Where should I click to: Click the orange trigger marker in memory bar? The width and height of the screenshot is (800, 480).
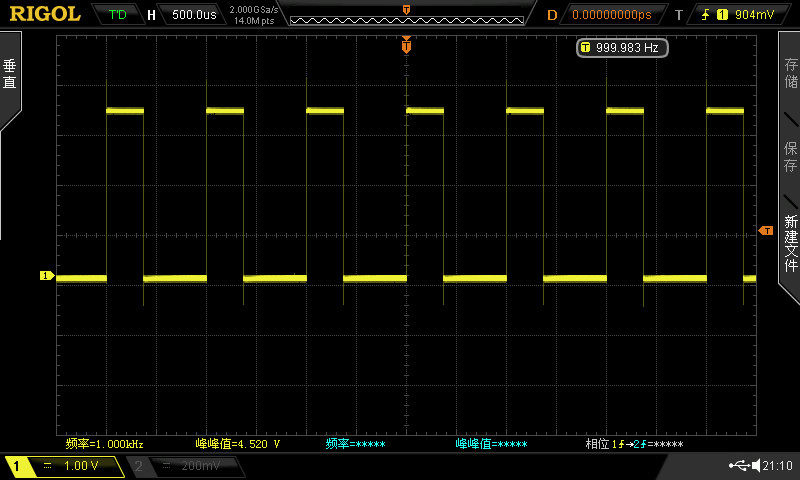pos(406,10)
